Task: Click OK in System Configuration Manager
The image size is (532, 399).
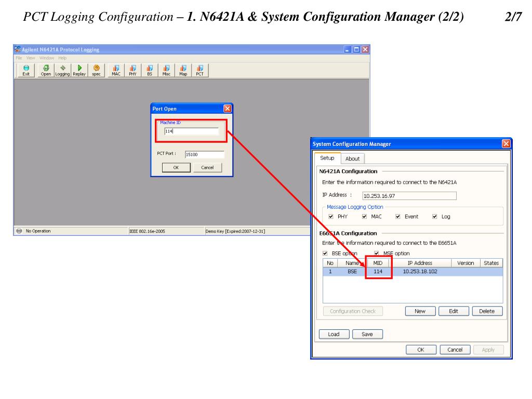Action: tap(421, 350)
